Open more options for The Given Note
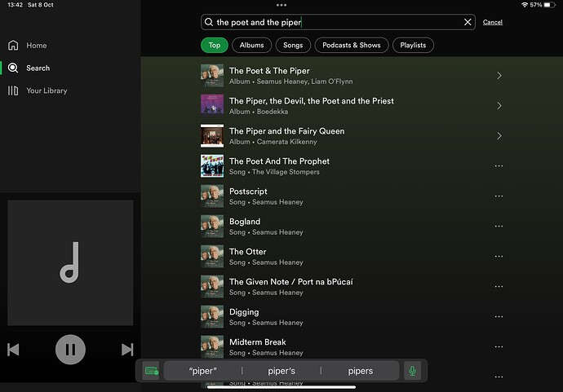563x392 pixels. (499, 287)
